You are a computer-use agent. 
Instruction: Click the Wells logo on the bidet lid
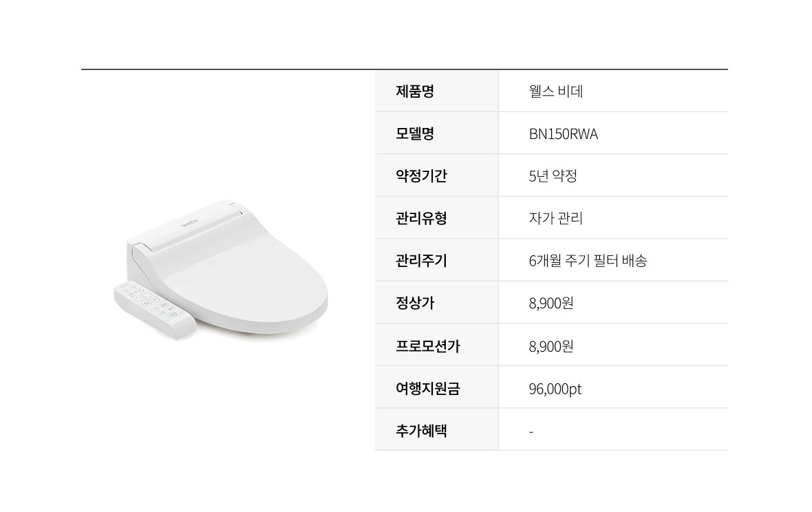tap(190, 223)
